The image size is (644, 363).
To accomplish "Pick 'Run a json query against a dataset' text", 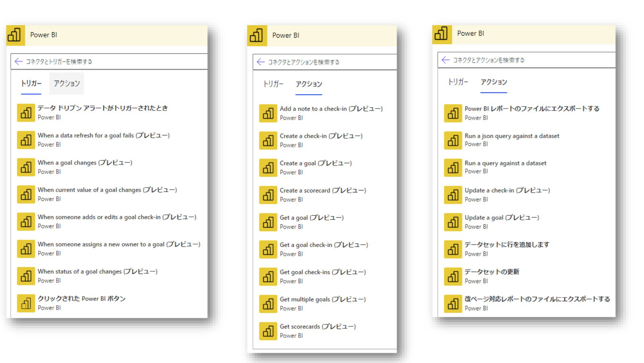I will (512, 136).
